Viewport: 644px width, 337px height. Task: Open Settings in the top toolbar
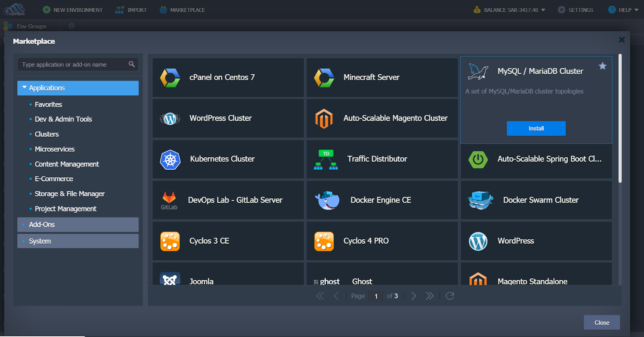click(576, 10)
